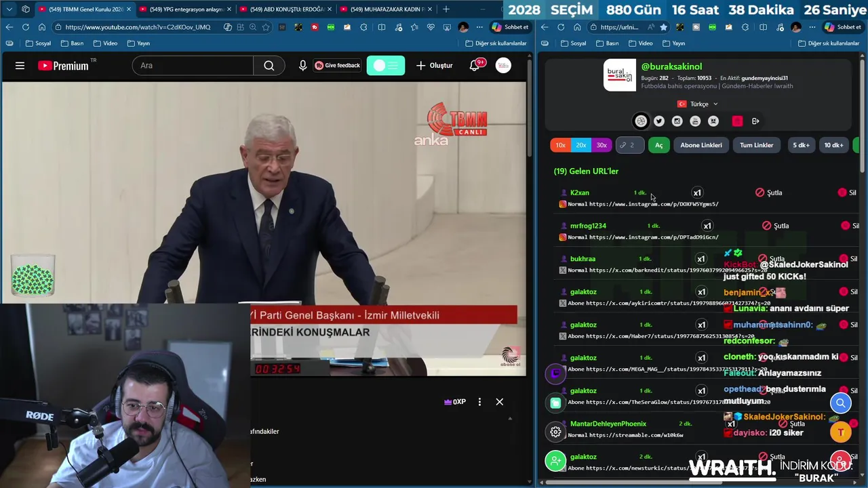This screenshot has width=868, height=488.
Task: Click the logout arrow icon in profile bar
Action: pos(755,121)
